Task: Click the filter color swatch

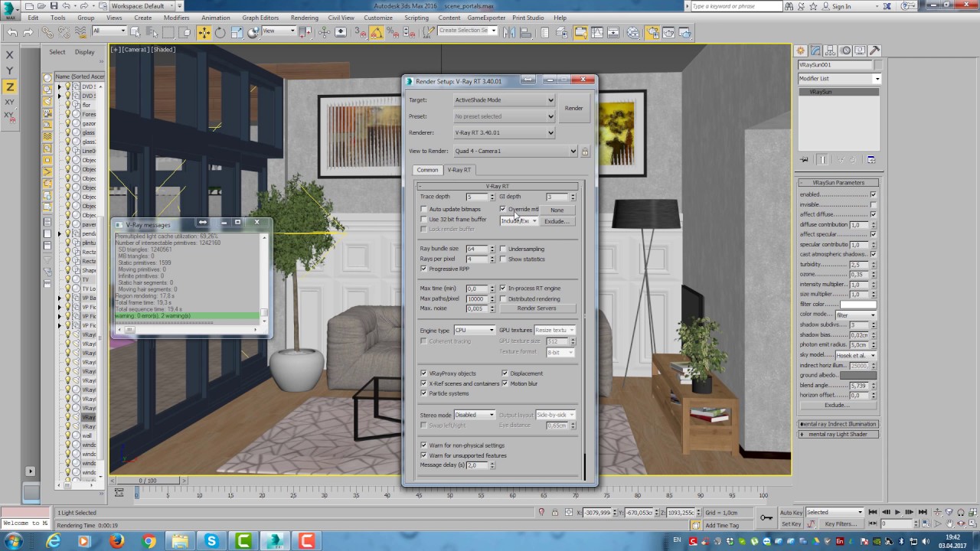Action: point(857,304)
